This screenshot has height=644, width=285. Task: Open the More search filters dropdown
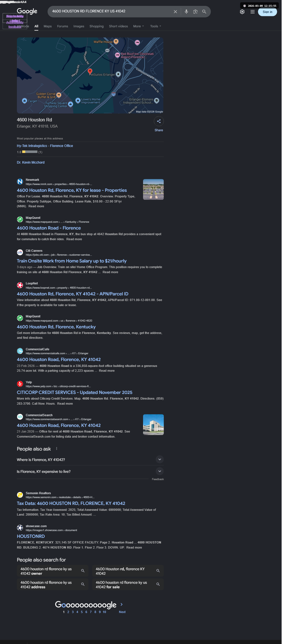click(138, 26)
